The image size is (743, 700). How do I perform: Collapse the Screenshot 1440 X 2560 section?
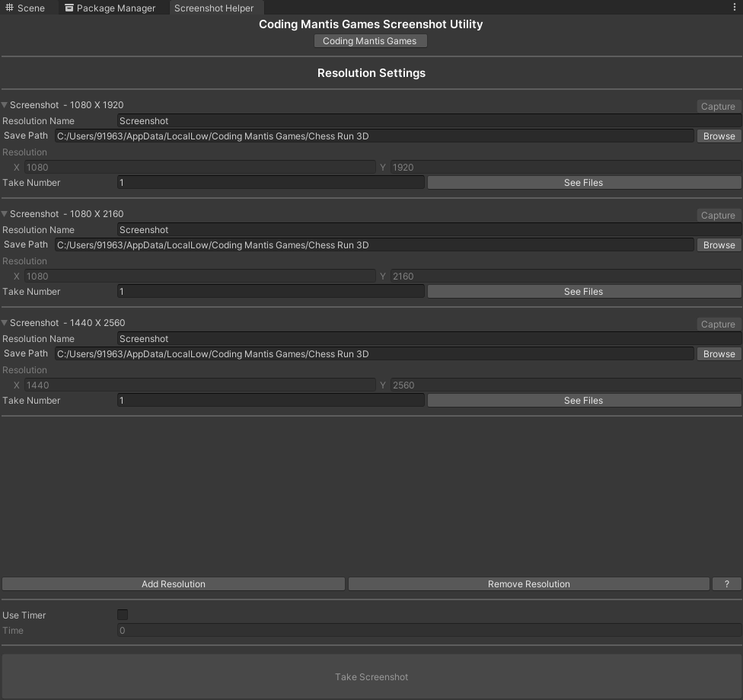(x=5, y=322)
